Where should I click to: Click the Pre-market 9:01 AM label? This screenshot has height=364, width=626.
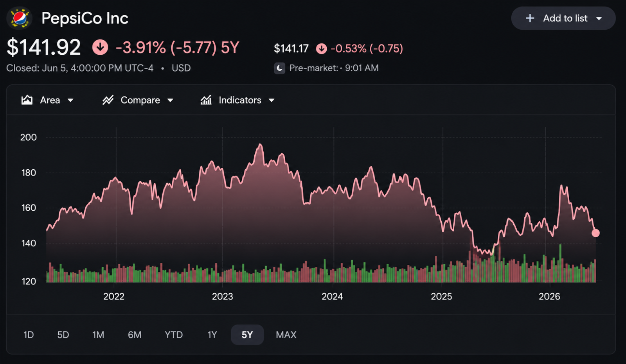(334, 68)
